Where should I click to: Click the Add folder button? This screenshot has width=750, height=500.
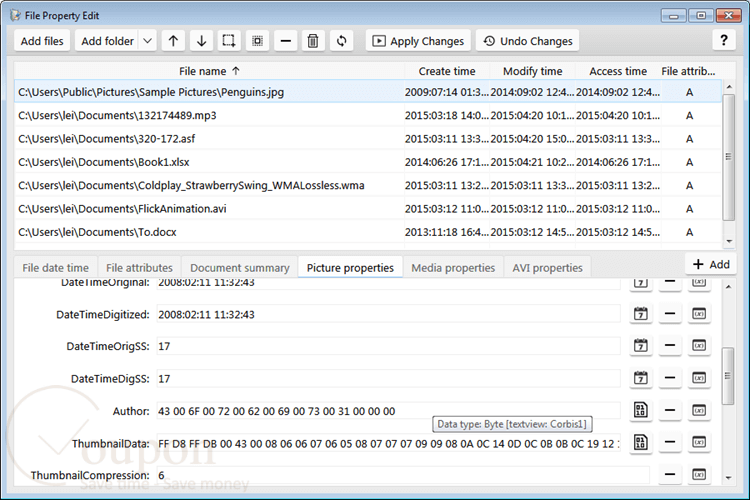tap(108, 41)
